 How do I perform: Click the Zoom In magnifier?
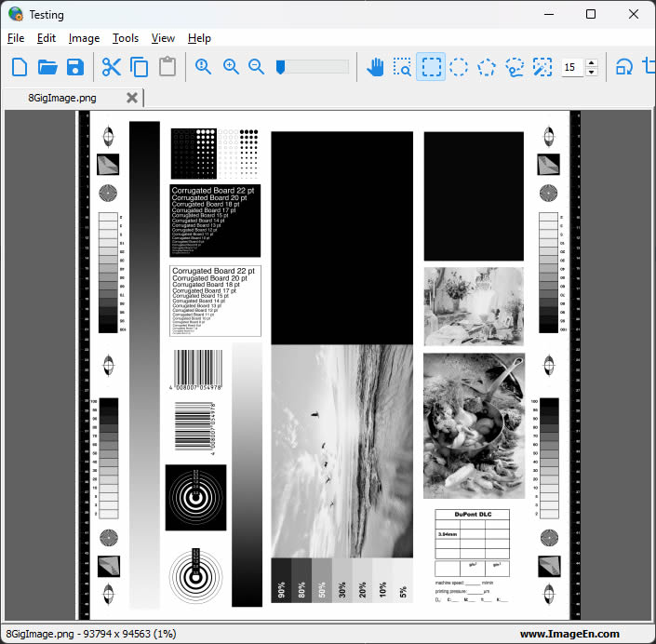pyautogui.click(x=231, y=67)
